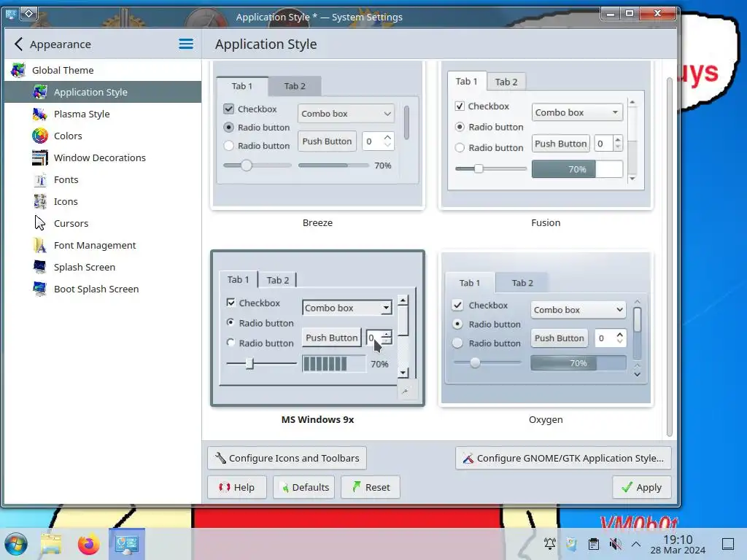Open the Windows start orb on the taskbar
The image size is (747, 560).
point(16,544)
